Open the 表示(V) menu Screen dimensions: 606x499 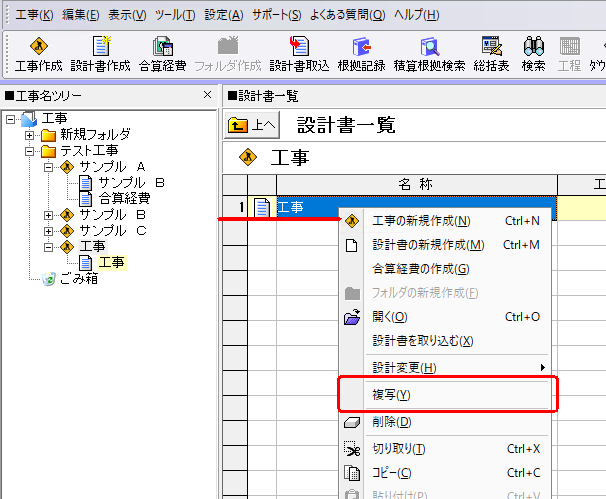(127, 15)
